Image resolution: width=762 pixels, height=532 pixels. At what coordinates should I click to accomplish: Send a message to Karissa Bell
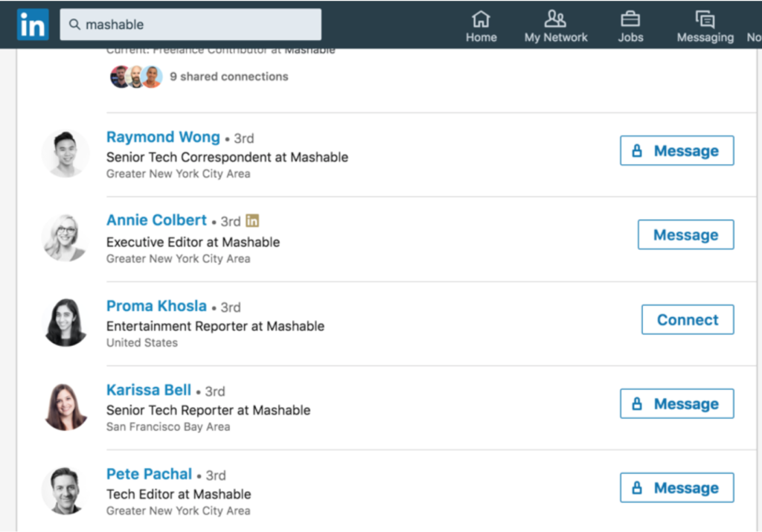(x=676, y=404)
